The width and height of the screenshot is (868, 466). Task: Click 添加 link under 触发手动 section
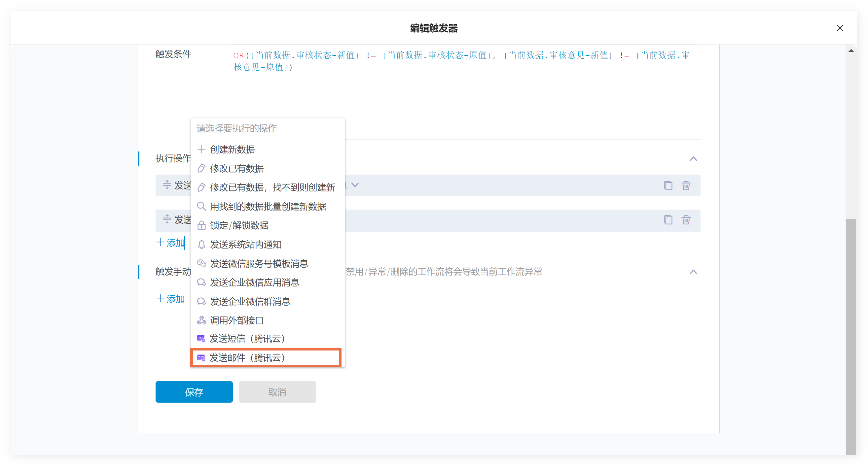click(170, 299)
